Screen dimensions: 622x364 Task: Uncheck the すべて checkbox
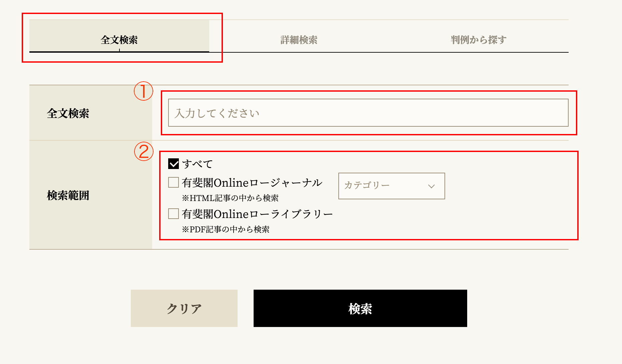[x=174, y=164]
